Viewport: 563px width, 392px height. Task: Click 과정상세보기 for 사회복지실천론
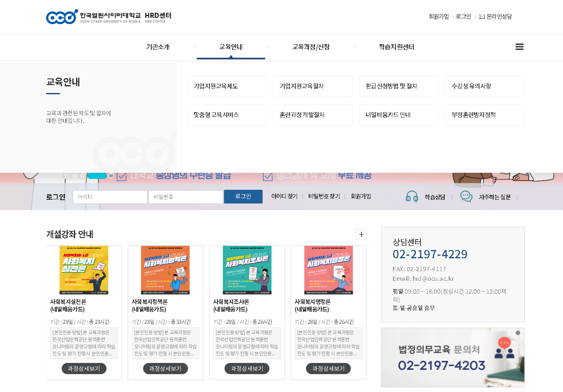pyautogui.click(x=84, y=368)
